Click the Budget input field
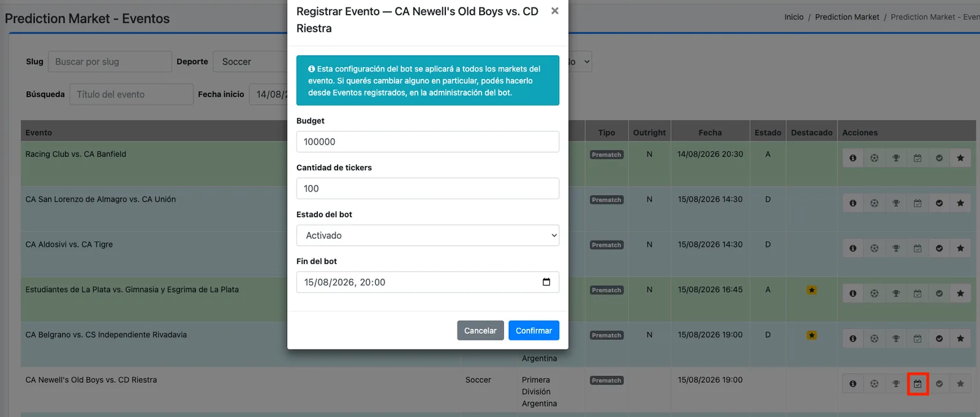Viewport: 980px width, 417px height. (x=428, y=141)
